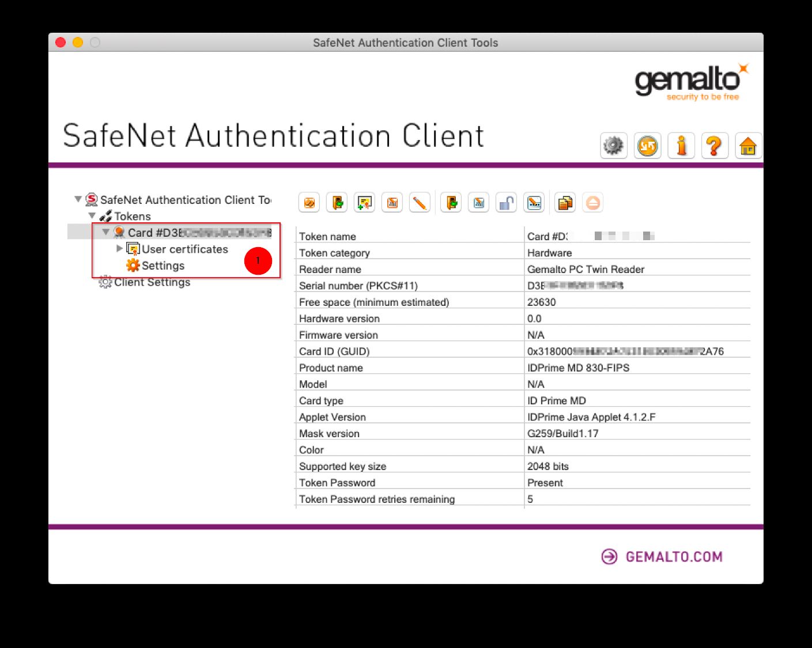Click the faded eject Disconnect icon

coord(593,203)
